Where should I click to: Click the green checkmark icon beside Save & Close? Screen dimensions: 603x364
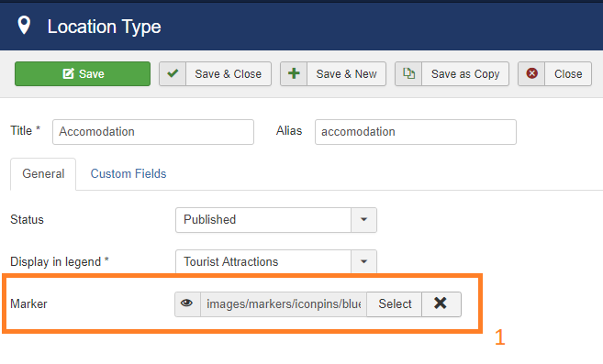(x=173, y=73)
